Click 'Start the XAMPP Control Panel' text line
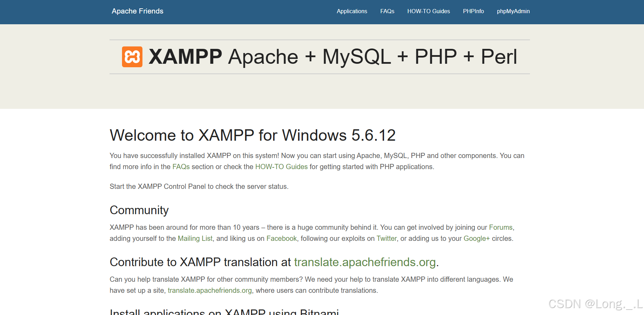644x315 pixels. point(199,186)
